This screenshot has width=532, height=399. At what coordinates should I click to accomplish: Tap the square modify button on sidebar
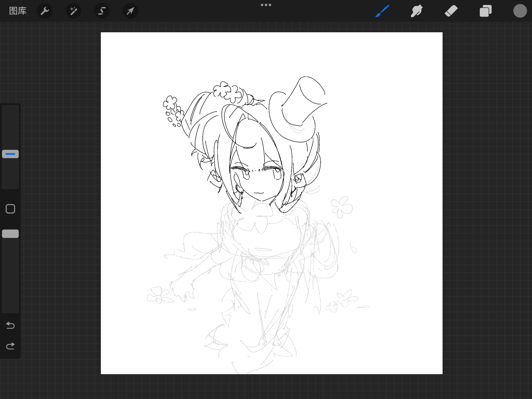pos(10,209)
